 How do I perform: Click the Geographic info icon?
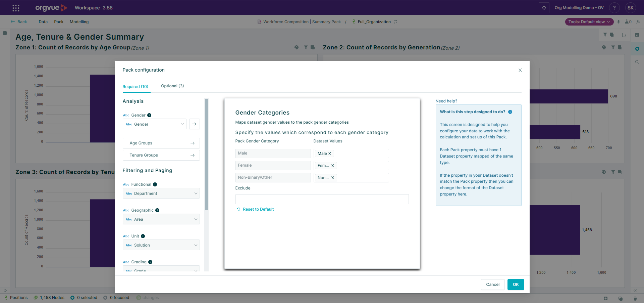157,210
